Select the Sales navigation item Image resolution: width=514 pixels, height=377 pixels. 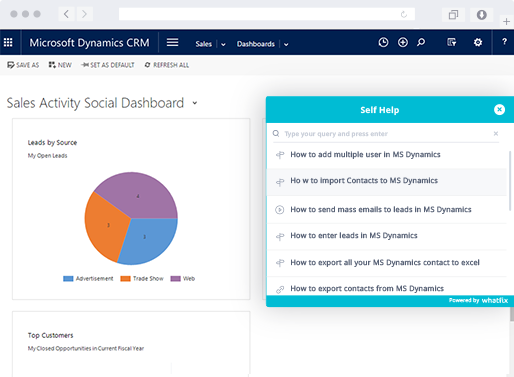(204, 44)
